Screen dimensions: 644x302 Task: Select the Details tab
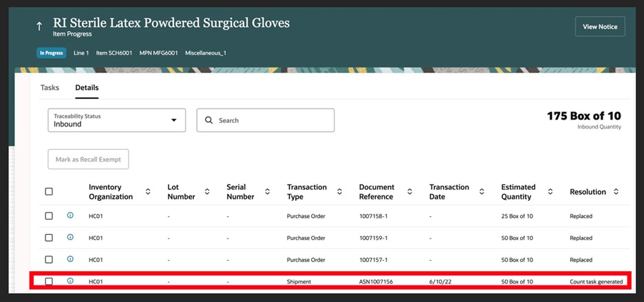[87, 87]
